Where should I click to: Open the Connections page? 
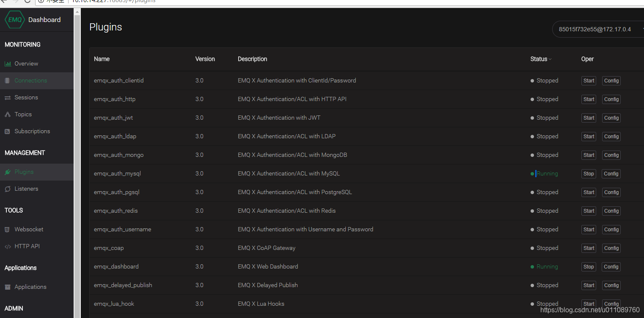click(31, 80)
